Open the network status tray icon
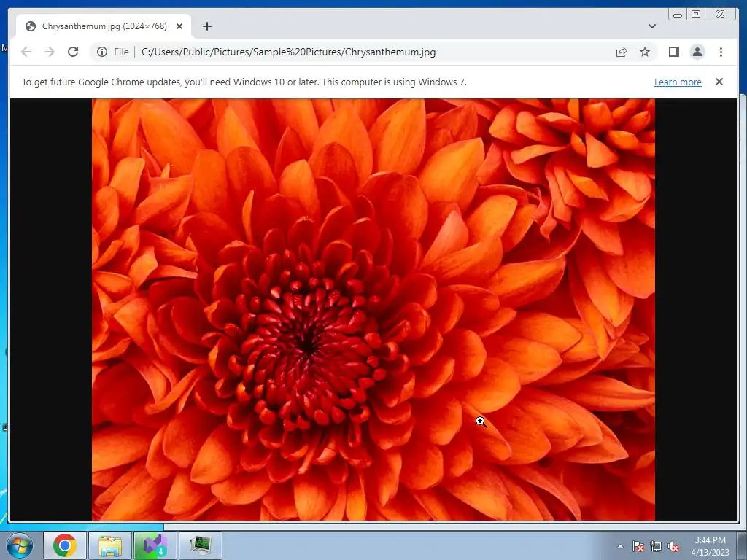Viewport: 747px width, 560px height. (656, 547)
